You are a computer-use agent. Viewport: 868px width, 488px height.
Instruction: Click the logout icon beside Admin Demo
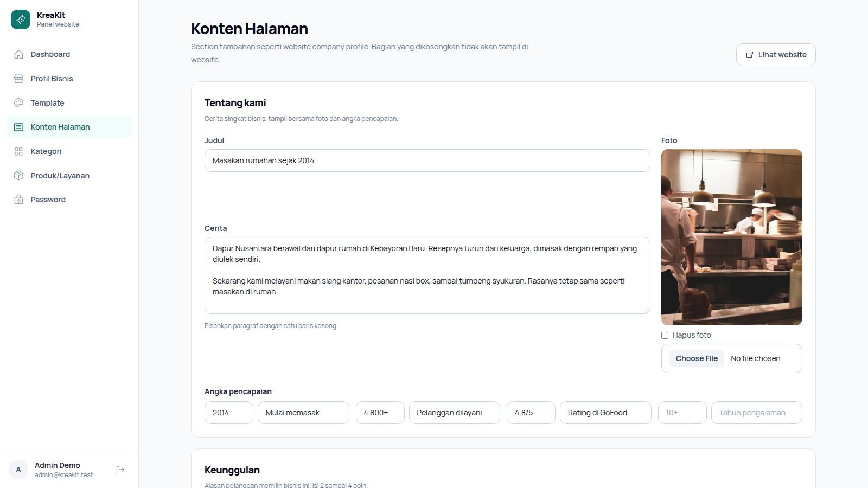click(x=120, y=470)
